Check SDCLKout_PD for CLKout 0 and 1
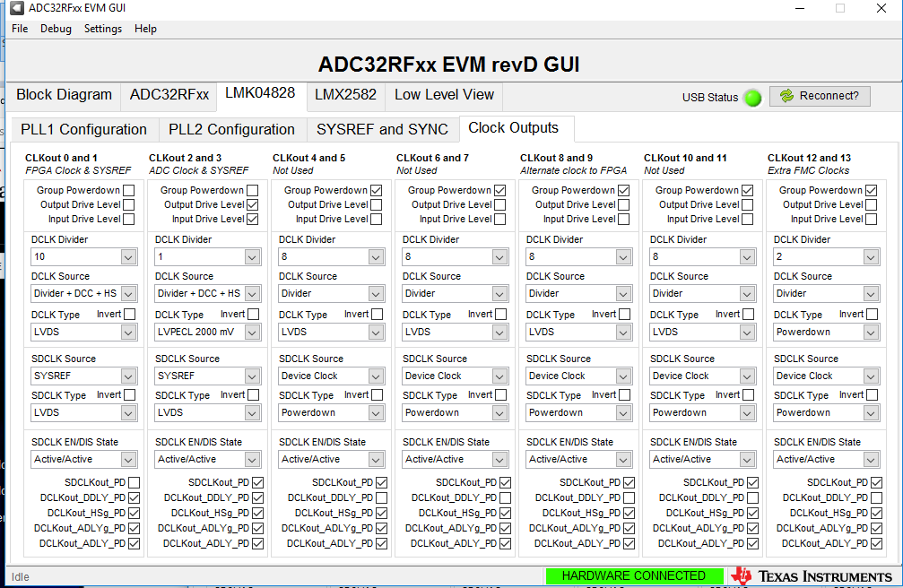This screenshot has width=903, height=588. point(135,482)
